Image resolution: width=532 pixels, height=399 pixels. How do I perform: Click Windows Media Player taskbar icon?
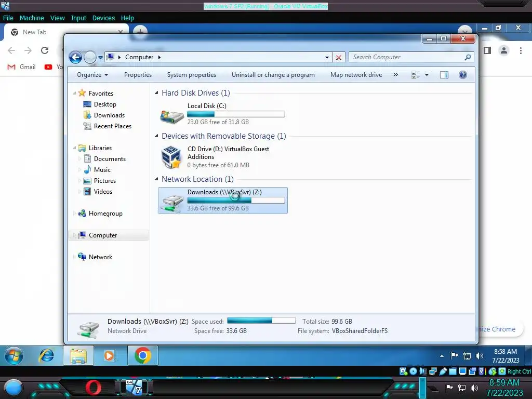pos(109,355)
